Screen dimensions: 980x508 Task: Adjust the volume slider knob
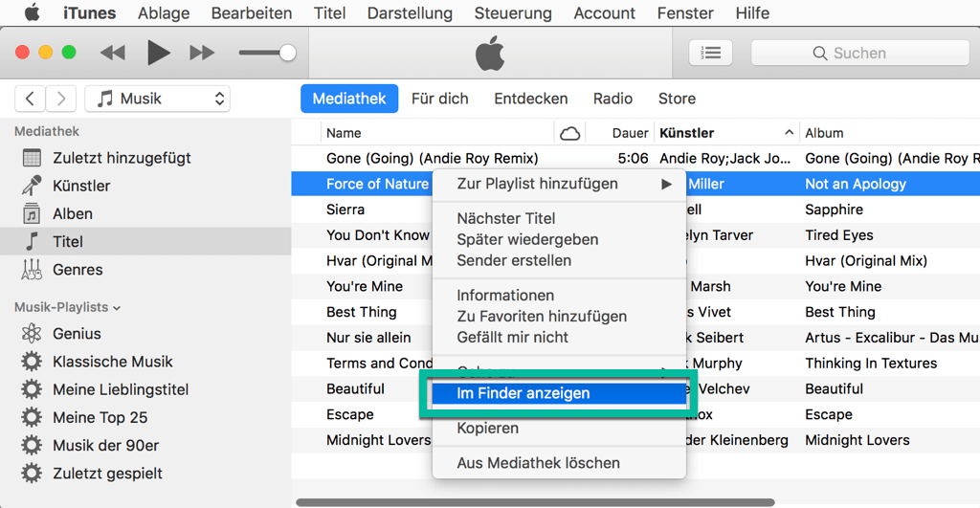287,54
